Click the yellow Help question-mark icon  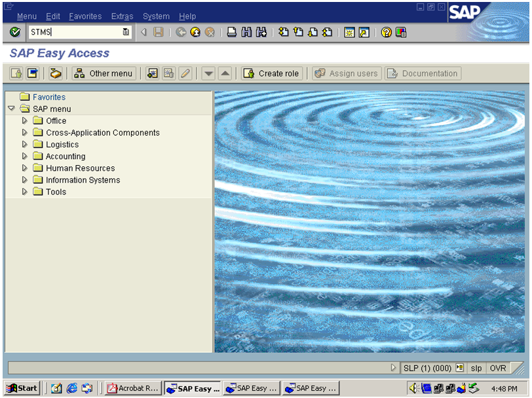point(386,32)
